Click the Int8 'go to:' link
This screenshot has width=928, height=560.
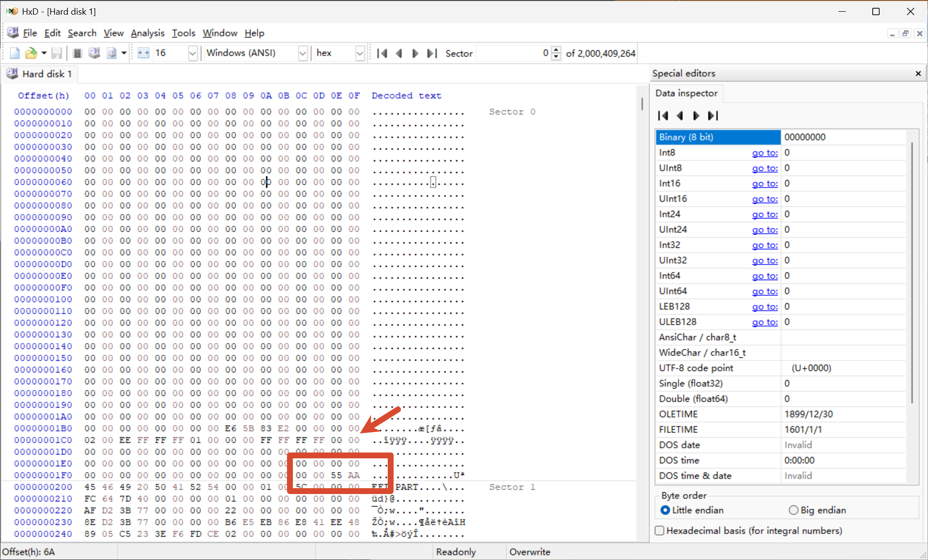pyautogui.click(x=765, y=153)
